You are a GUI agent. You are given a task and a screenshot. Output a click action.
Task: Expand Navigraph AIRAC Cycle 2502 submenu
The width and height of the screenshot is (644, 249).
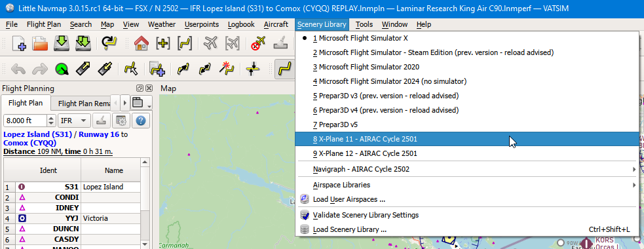click(468, 169)
